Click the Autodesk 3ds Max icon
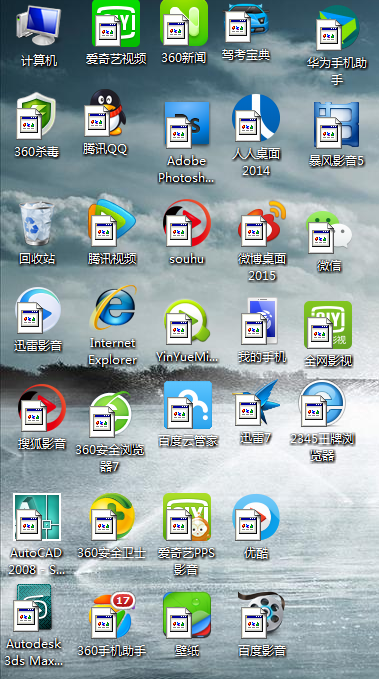The height and width of the screenshot is (679, 379). (33, 608)
